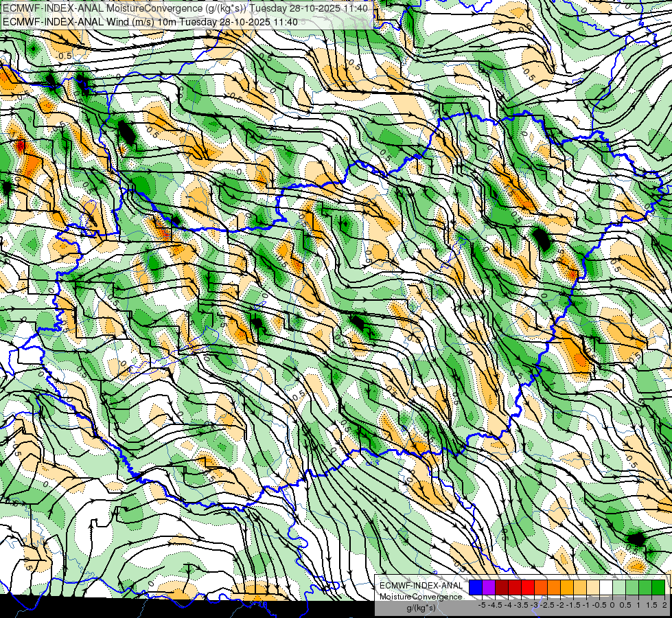Pick the medium green swatch between 1 and 1.5
This screenshot has width=672, height=618.
click(x=645, y=588)
